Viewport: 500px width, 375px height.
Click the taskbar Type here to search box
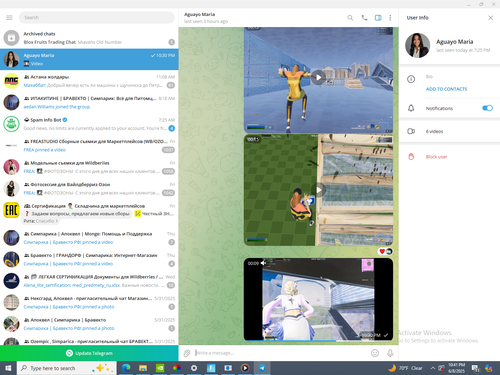click(x=67, y=368)
